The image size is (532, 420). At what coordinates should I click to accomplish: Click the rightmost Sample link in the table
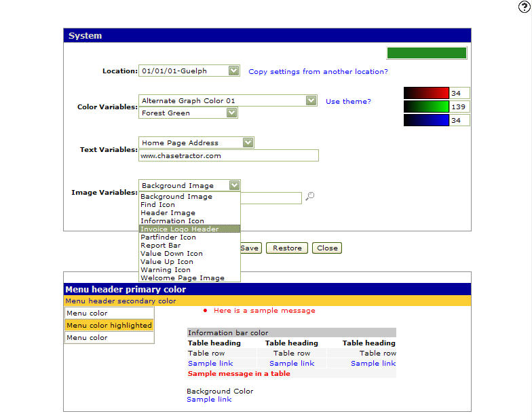coord(373,364)
